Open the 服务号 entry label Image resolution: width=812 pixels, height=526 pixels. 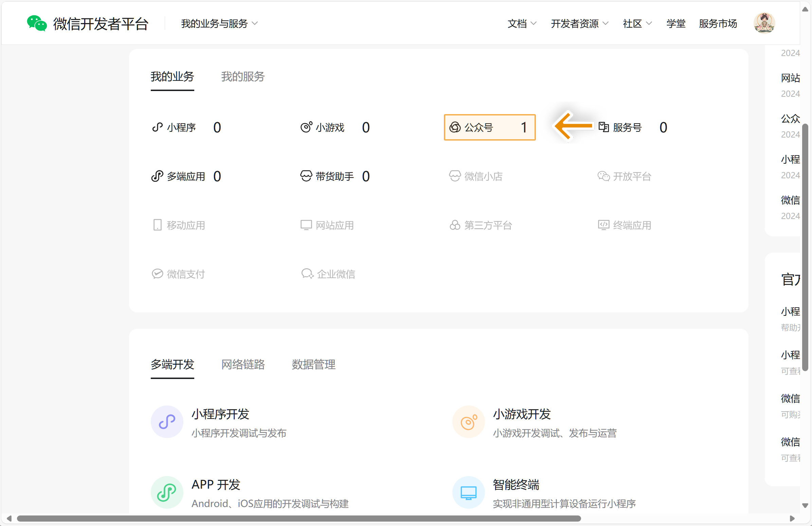[627, 127]
